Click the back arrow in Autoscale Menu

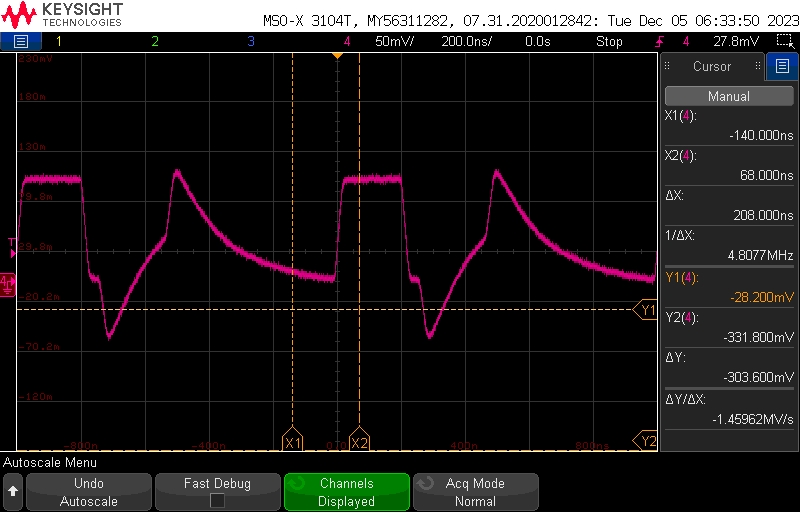13,492
